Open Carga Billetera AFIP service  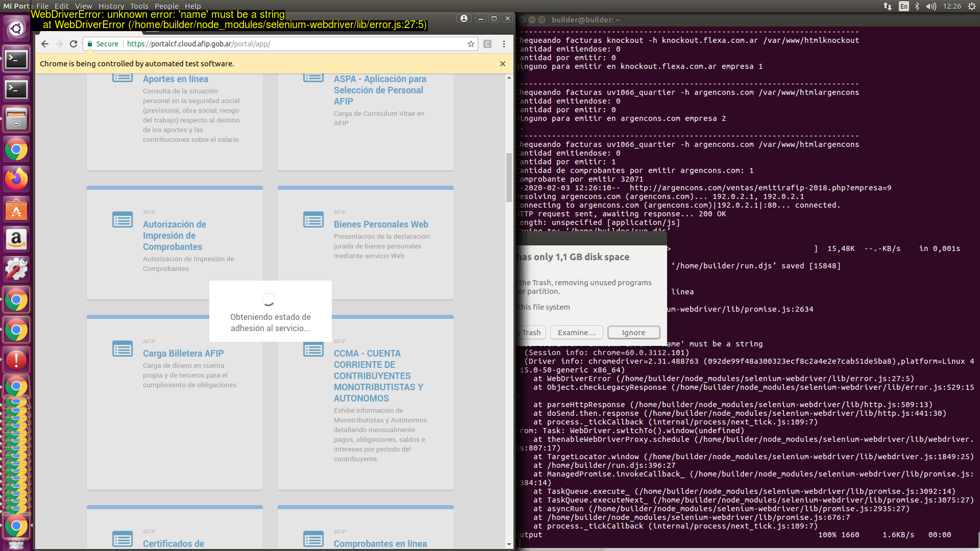[x=183, y=354]
